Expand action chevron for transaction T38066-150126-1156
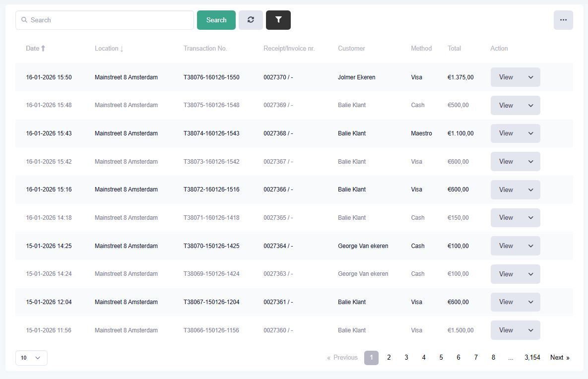The width and height of the screenshot is (588, 379). click(530, 330)
